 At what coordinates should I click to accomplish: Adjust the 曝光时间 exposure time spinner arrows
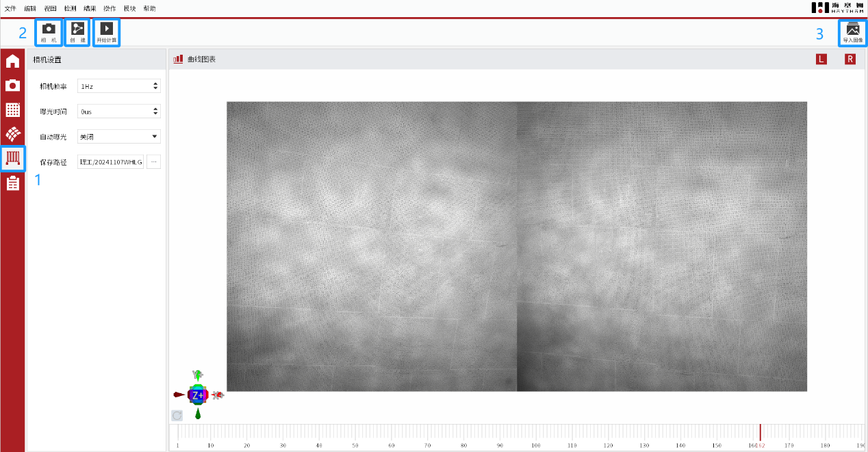(x=155, y=111)
